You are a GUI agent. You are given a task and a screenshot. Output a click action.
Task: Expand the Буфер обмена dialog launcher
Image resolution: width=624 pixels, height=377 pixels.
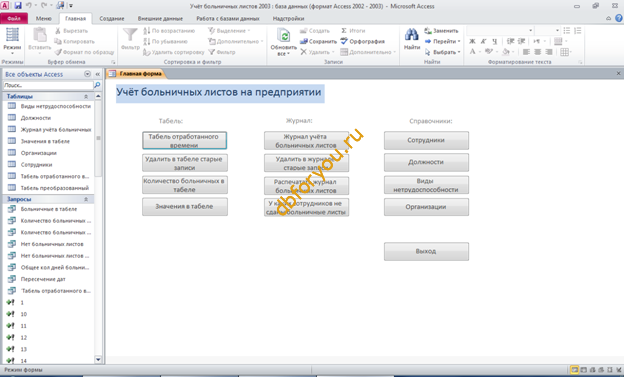pyautogui.click(x=113, y=62)
